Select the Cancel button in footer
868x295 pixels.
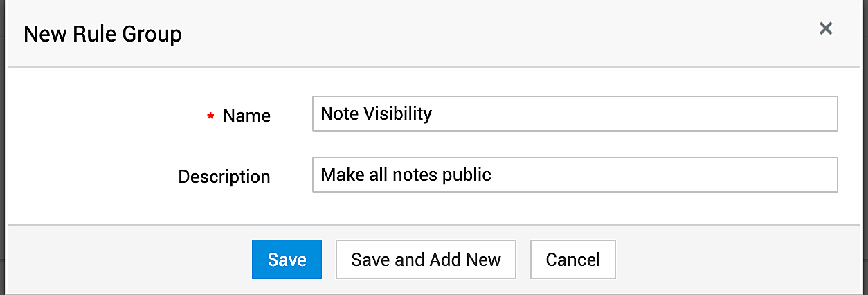coord(572,260)
